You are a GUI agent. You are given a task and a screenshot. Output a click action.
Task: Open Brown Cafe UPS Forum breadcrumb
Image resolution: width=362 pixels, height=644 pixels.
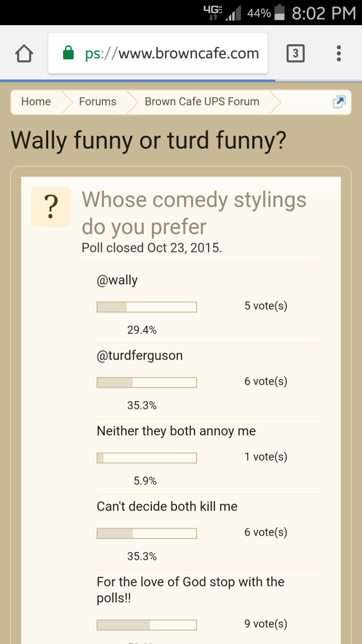pyautogui.click(x=202, y=102)
